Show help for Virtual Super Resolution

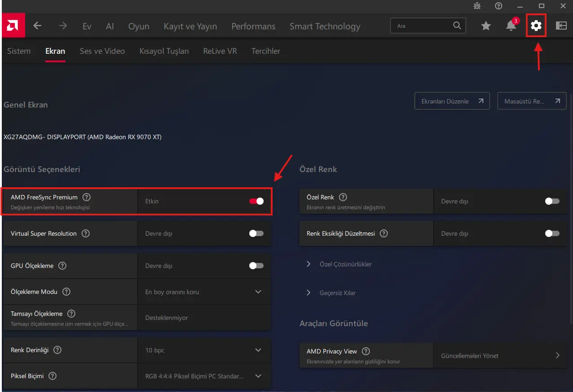[x=86, y=233]
